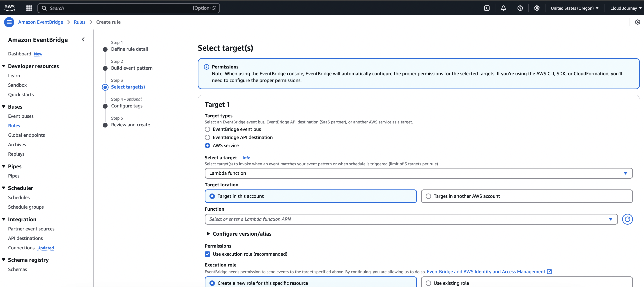Screen dimensions: 644x287
Task: Go to Step 1 Define rule detail
Action: (129, 49)
